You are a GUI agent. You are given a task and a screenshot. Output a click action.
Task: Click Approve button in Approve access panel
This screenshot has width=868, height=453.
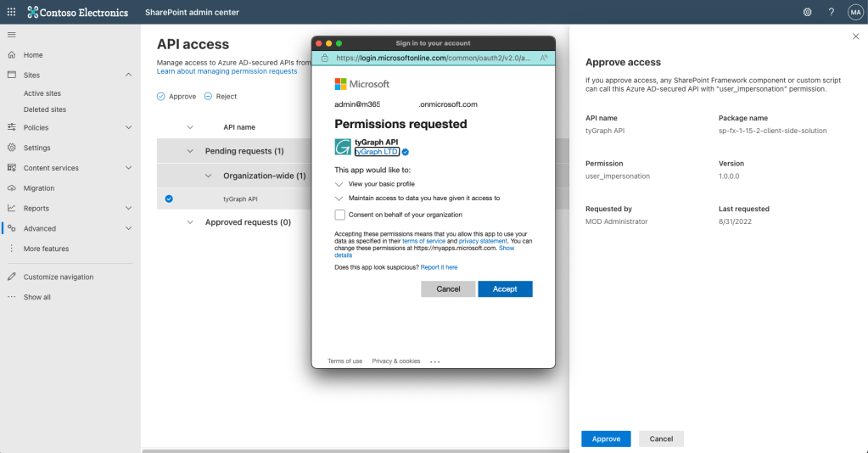(x=606, y=439)
